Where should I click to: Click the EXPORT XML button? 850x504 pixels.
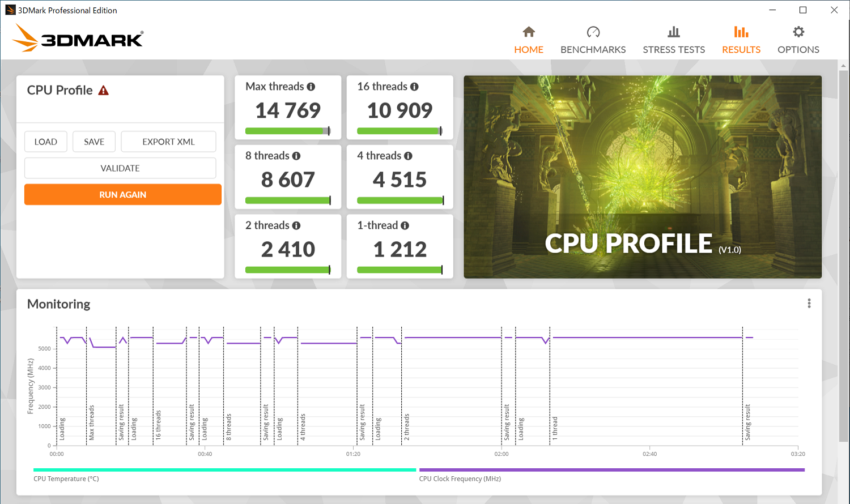[168, 142]
